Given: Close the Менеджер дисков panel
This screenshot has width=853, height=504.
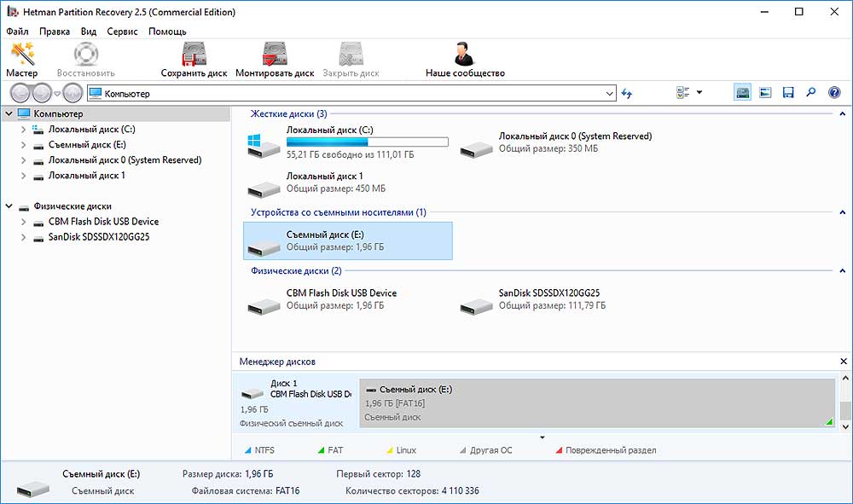Looking at the screenshot, I should [x=844, y=362].
